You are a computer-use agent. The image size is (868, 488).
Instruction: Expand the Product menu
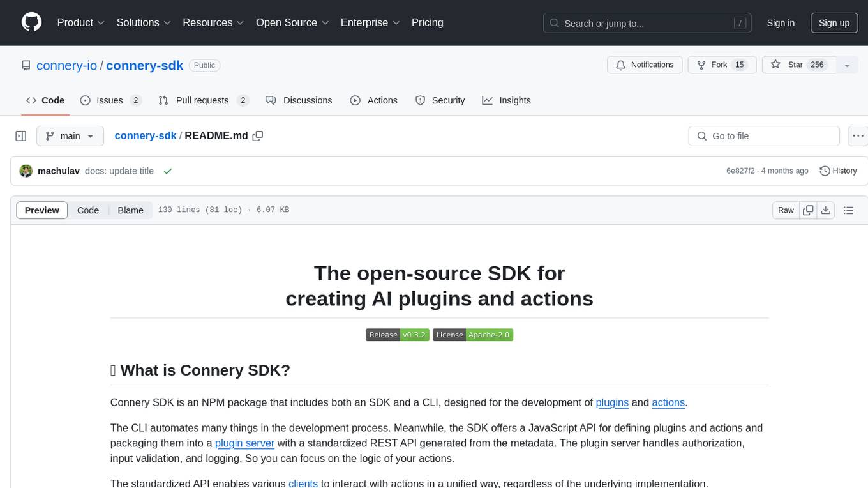pos(81,22)
